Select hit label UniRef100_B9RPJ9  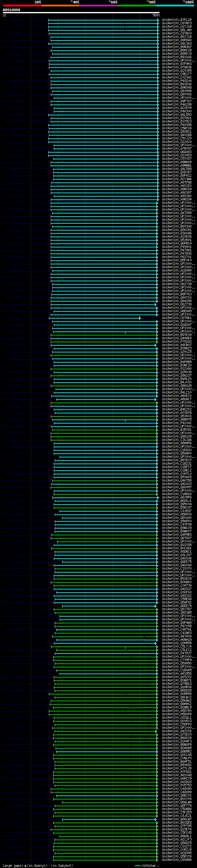pos(177,54)
